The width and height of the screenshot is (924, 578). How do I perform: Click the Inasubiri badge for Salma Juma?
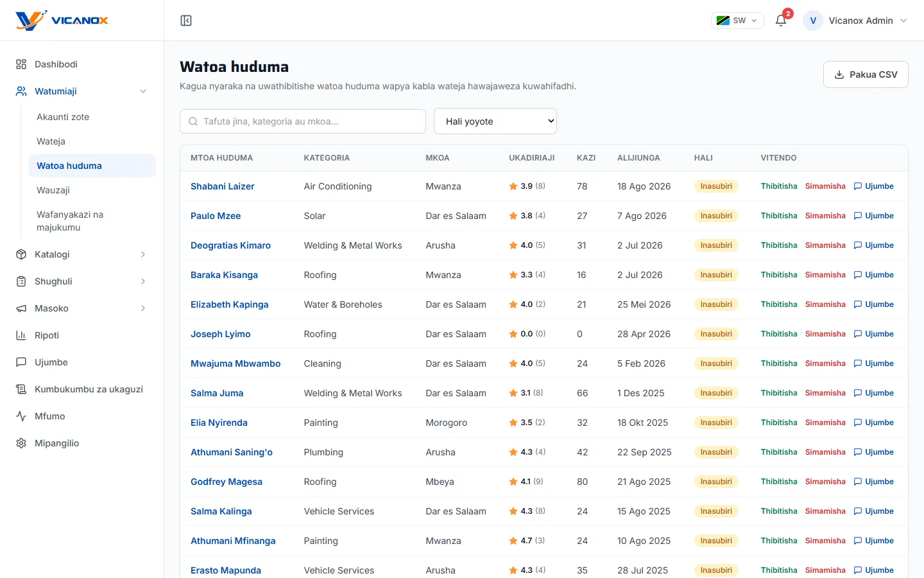(x=716, y=393)
